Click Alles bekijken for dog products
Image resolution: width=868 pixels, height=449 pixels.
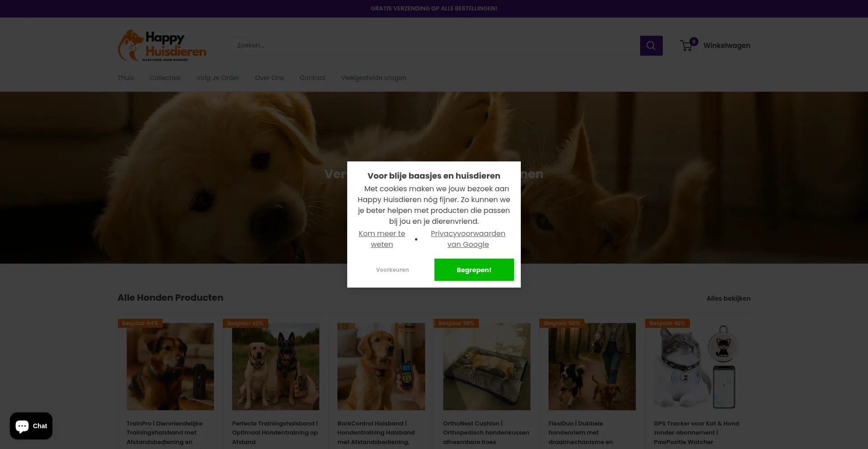click(x=728, y=298)
